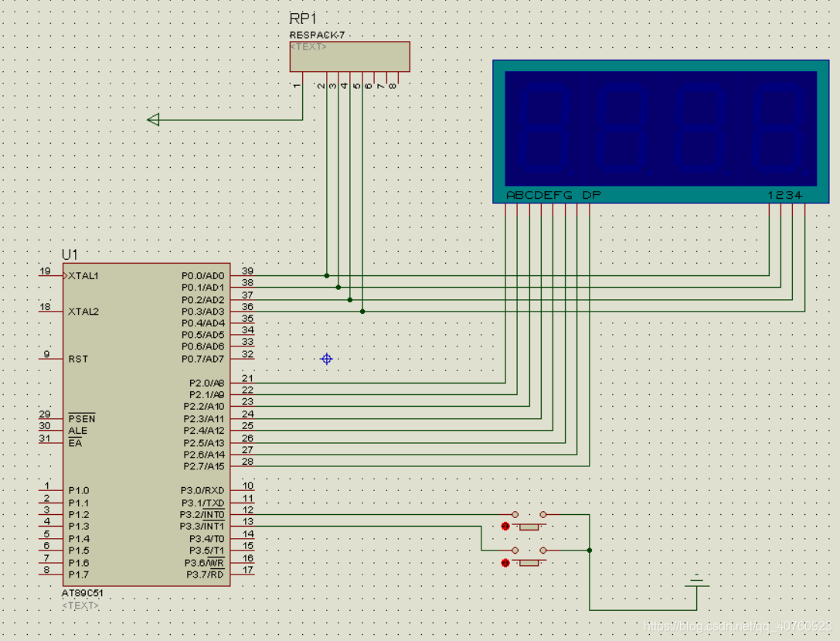Select the RP1 resistor pack body
This screenshot has height=641, width=840.
[350, 56]
